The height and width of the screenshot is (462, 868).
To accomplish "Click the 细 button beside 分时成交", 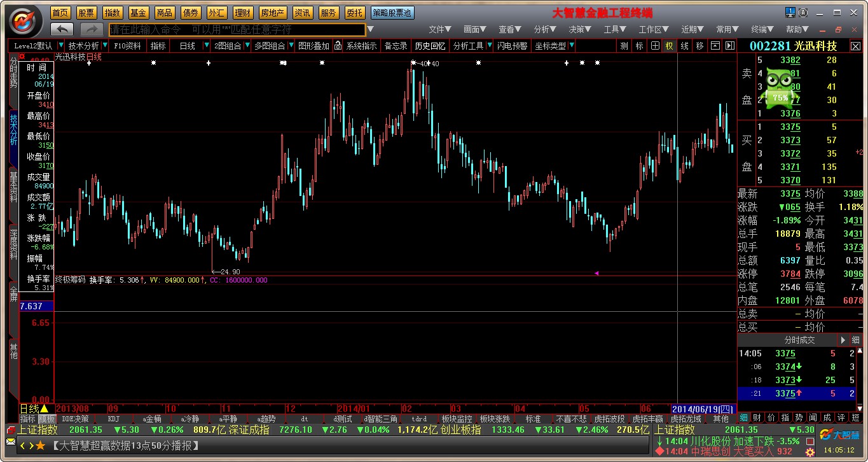I will point(856,340).
